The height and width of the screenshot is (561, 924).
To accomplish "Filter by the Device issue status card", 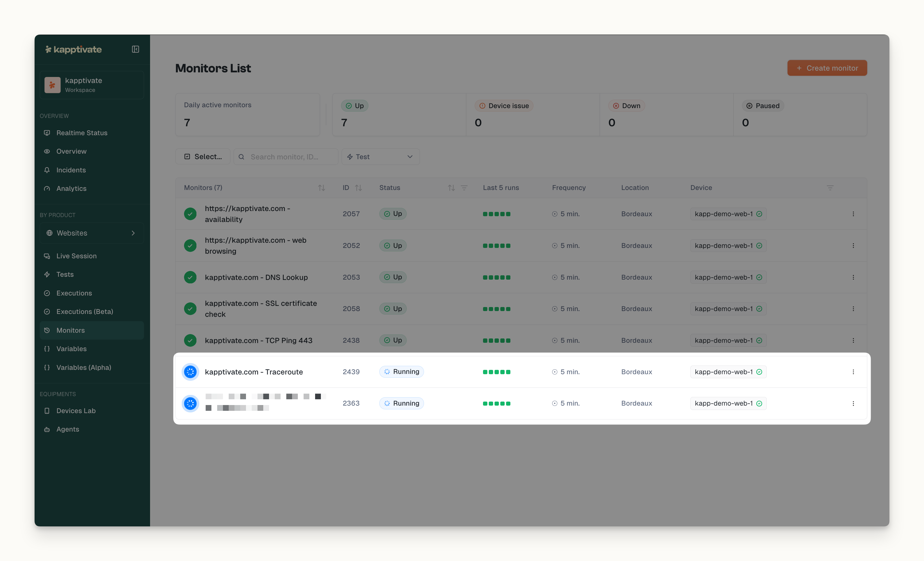I will [533, 114].
